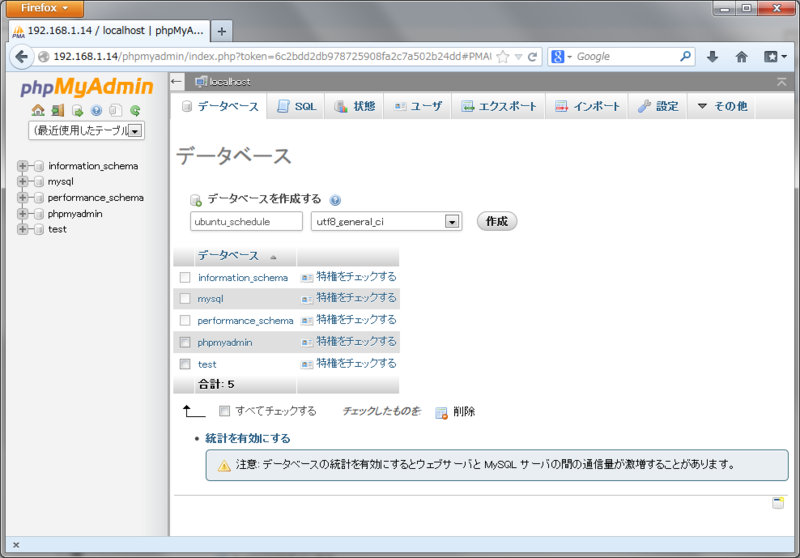
Task: Reload navigation frame with green refresh icon
Action: [x=135, y=110]
